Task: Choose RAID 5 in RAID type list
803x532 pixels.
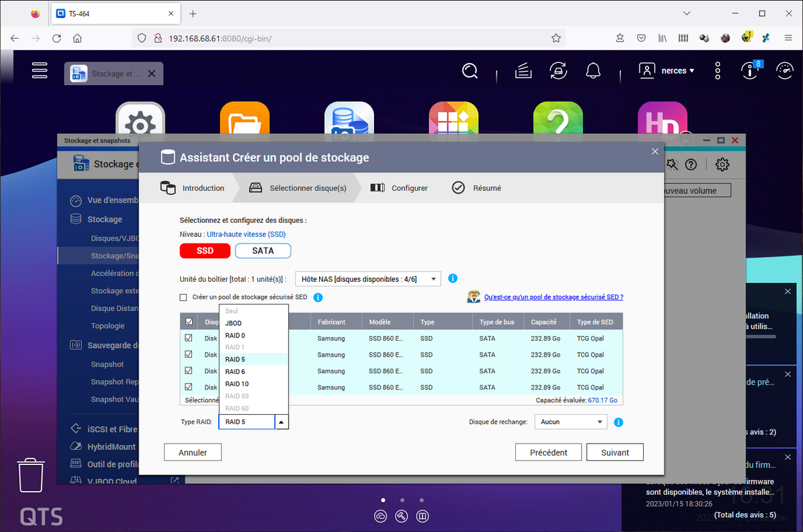Action: (x=254, y=359)
